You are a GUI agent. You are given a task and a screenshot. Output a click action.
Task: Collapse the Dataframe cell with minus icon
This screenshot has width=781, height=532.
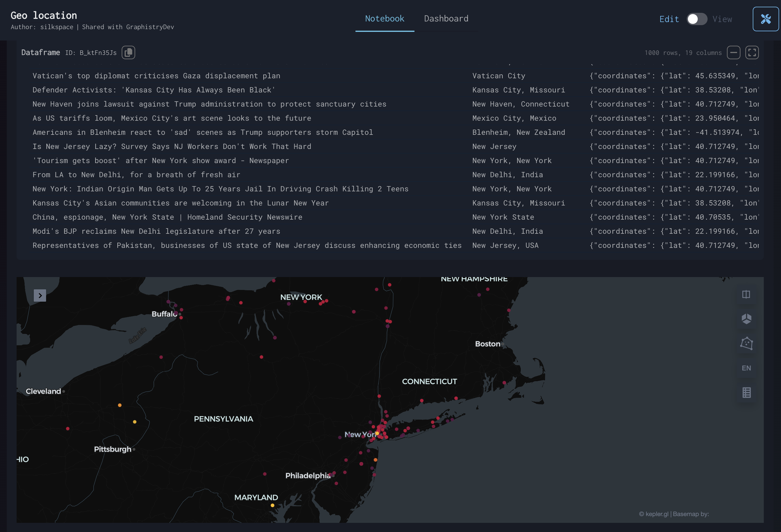(x=733, y=52)
